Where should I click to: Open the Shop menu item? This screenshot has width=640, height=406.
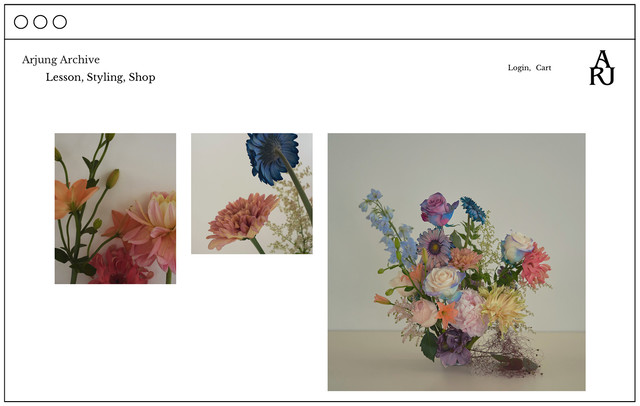point(142,77)
